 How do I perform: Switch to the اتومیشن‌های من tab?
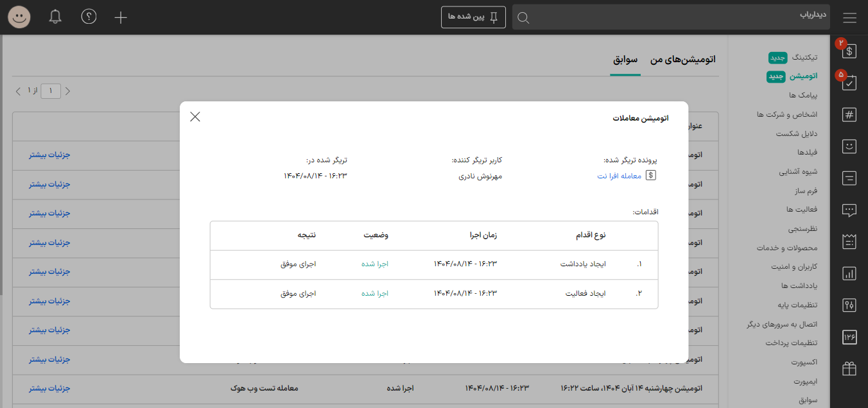click(x=683, y=60)
